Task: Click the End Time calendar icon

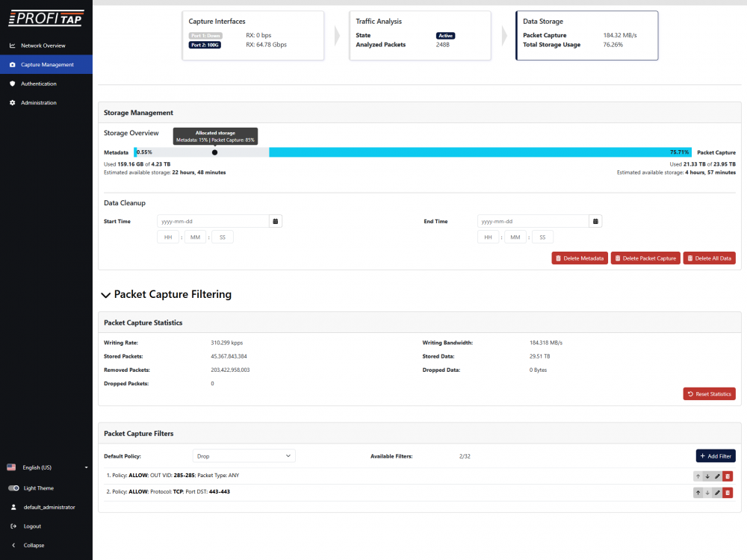Action: click(595, 221)
